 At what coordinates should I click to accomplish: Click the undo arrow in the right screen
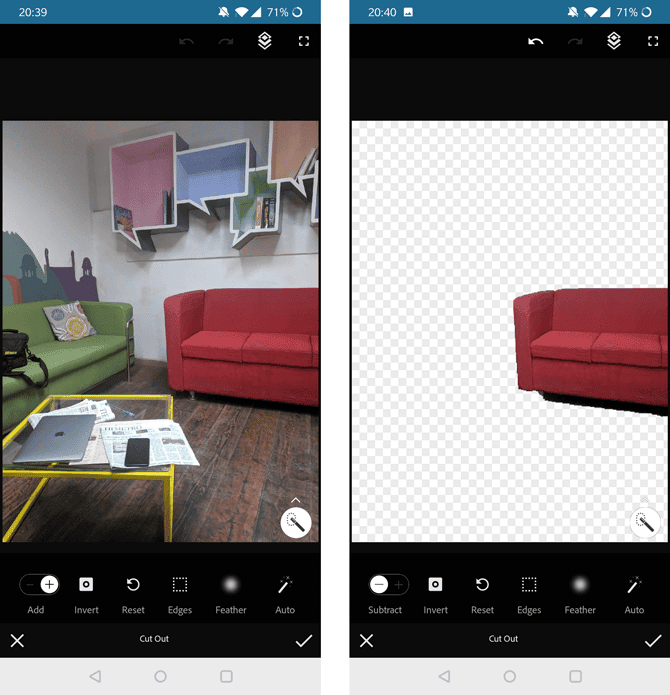pyautogui.click(x=536, y=42)
